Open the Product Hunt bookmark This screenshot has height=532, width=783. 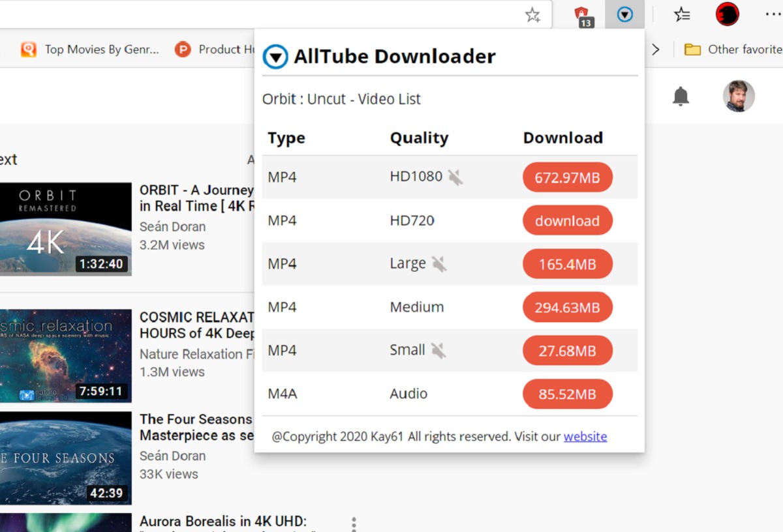coord(215,50)
